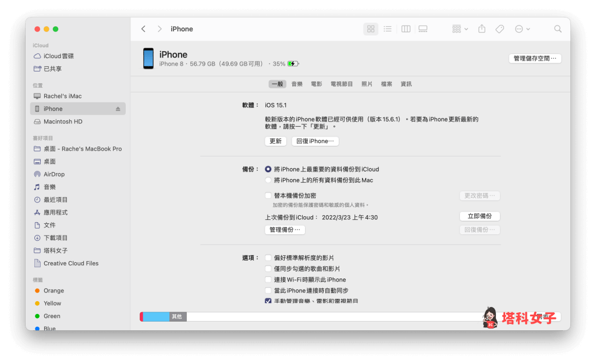This screenshot has height=364, width=596.
Task: Switch to column view
Action: pyautogui.click(x=406, y=29)
